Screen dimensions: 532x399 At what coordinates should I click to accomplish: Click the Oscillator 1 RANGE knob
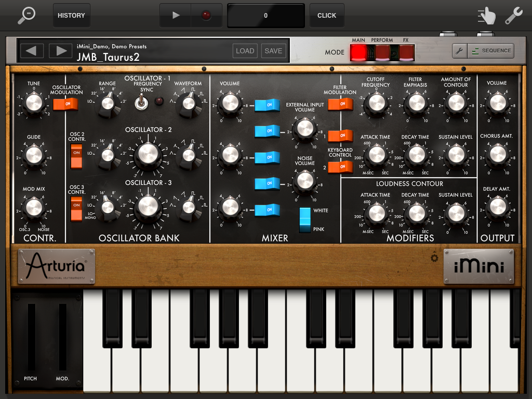108,103
